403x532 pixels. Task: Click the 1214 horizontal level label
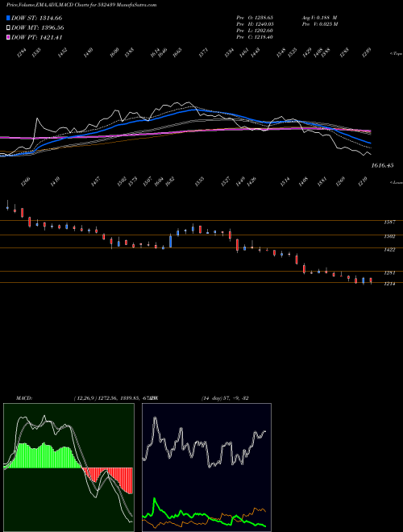coord(388,284)
